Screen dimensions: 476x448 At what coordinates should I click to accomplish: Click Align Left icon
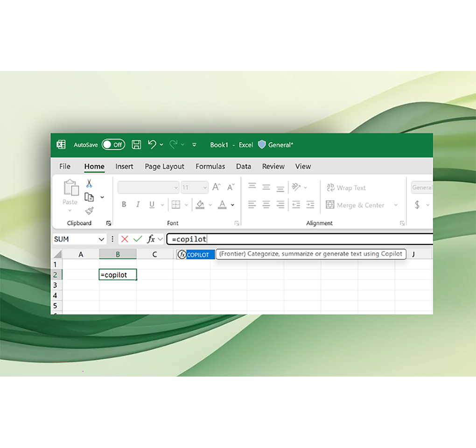tap(252, 204)
